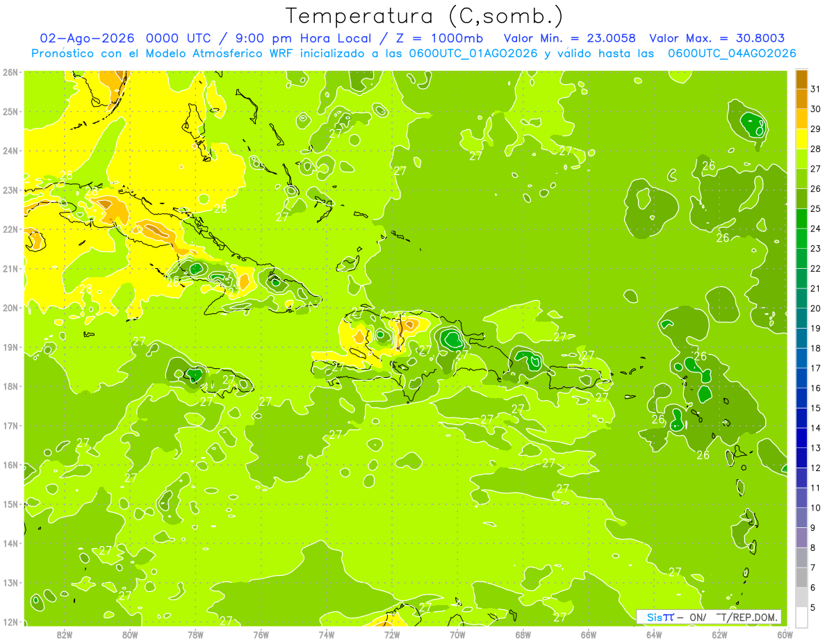Click the '24N' latitude axis label
Screen dimensions: 834x644
pyautogui.click(x=10, y=151)
